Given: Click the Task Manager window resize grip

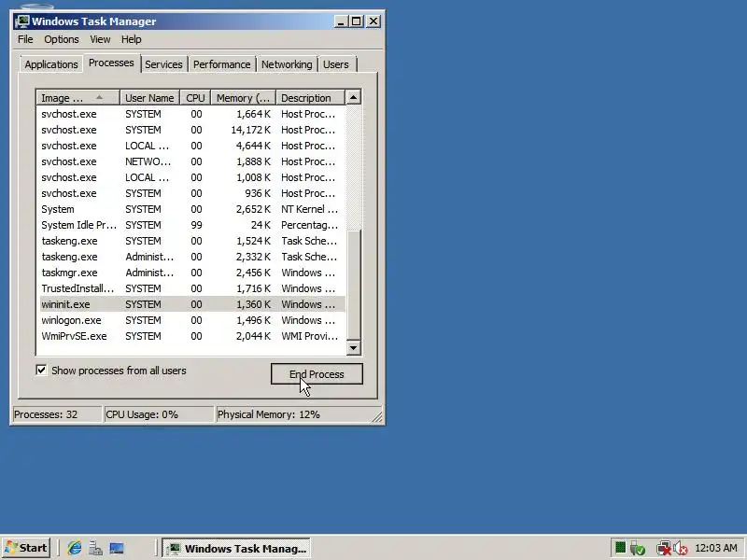Looking at the screenshot, I should point(377,416).
